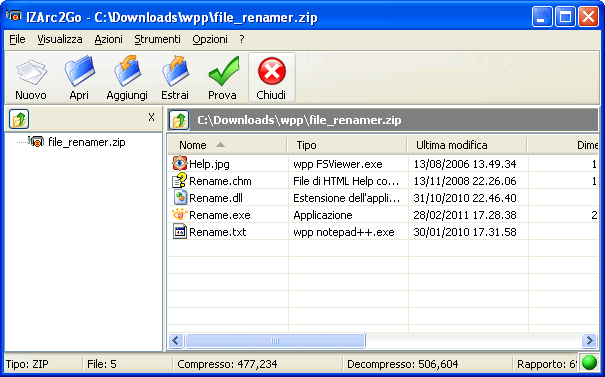Viewport: 605px width, 377px height.
Task: Open the File menu
Action: pos(17,39)
